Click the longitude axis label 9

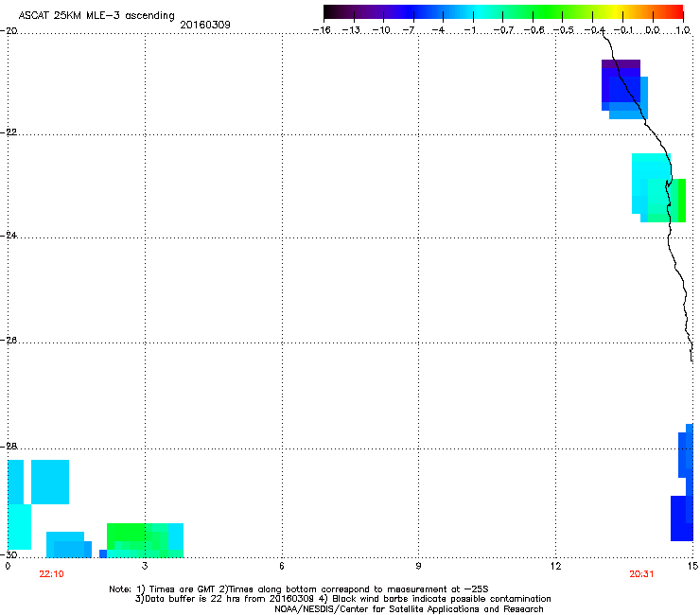[418, 566]
